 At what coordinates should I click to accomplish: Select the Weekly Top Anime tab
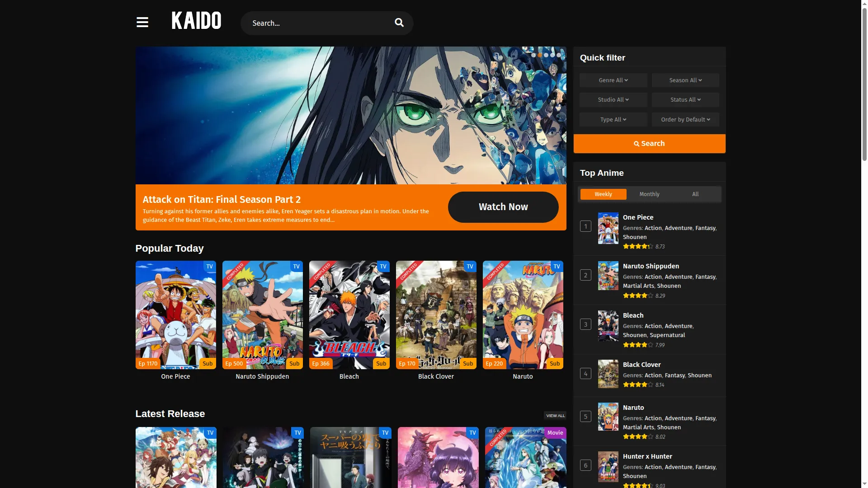(x=604, y=194)
